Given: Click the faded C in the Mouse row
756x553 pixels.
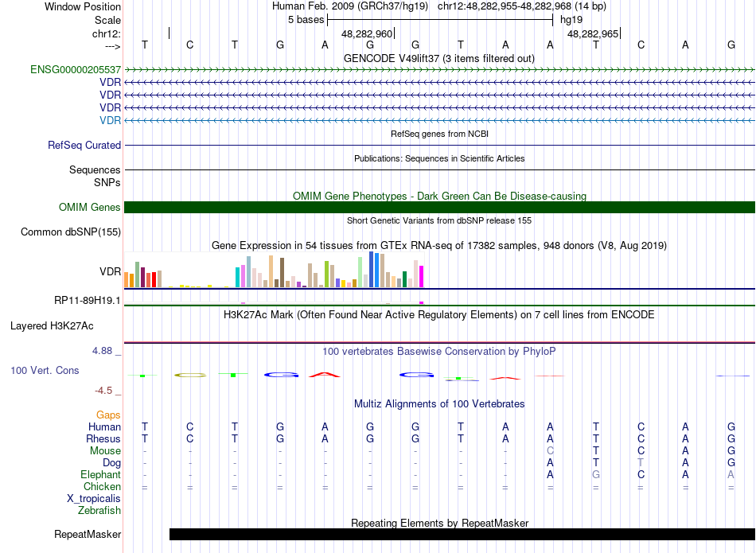Looking at the screenshot, I should 550,451.
